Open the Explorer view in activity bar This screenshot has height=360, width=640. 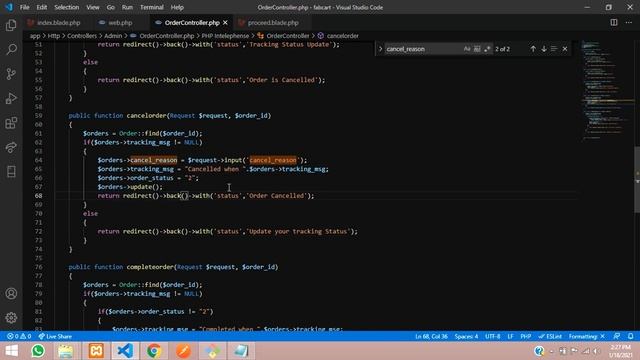[x=11, y=25]
